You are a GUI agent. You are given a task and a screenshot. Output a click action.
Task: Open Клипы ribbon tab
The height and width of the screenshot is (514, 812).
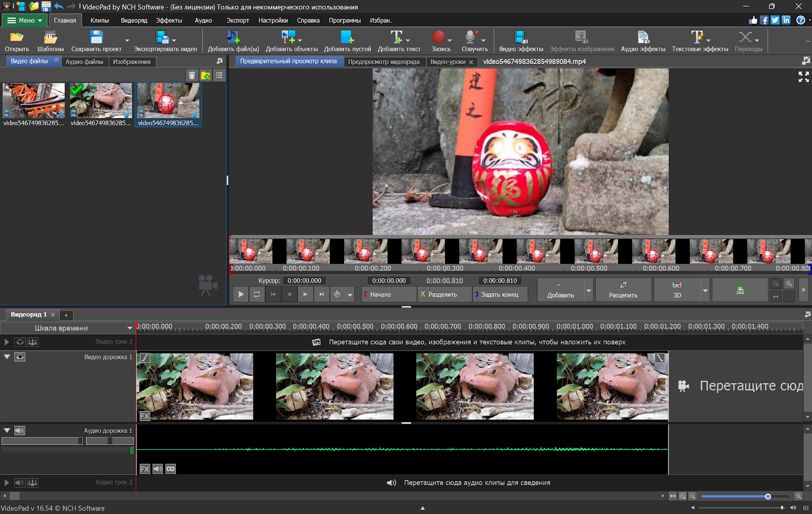click(x=99, y=20)
